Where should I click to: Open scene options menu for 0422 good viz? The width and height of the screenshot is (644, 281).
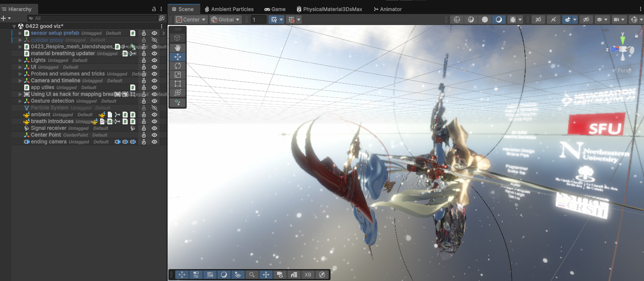coord(162,26)
